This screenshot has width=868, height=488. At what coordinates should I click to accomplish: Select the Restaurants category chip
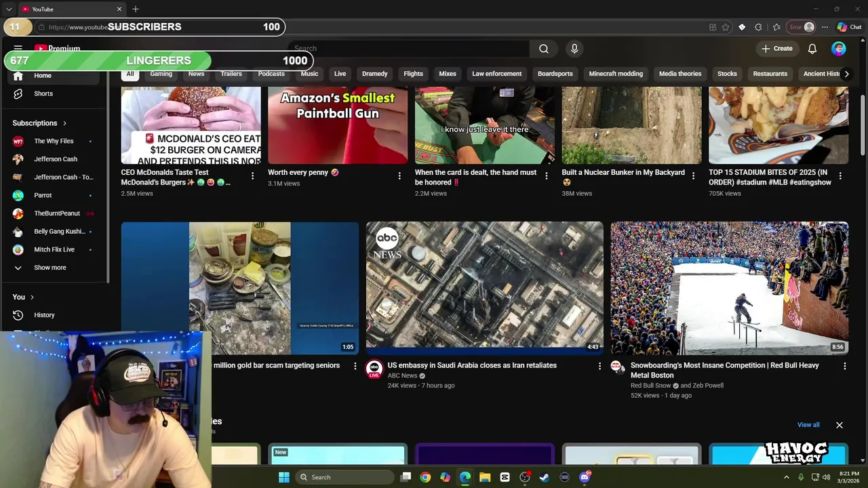coord(770,74)
